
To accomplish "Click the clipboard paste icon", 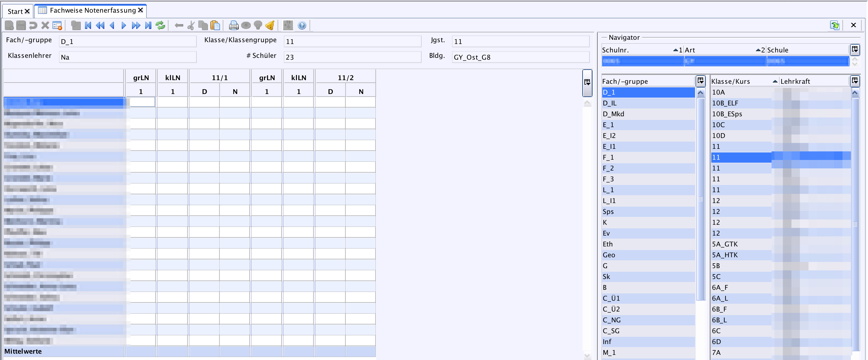I will pyautogui.click(x=215, y=25).
